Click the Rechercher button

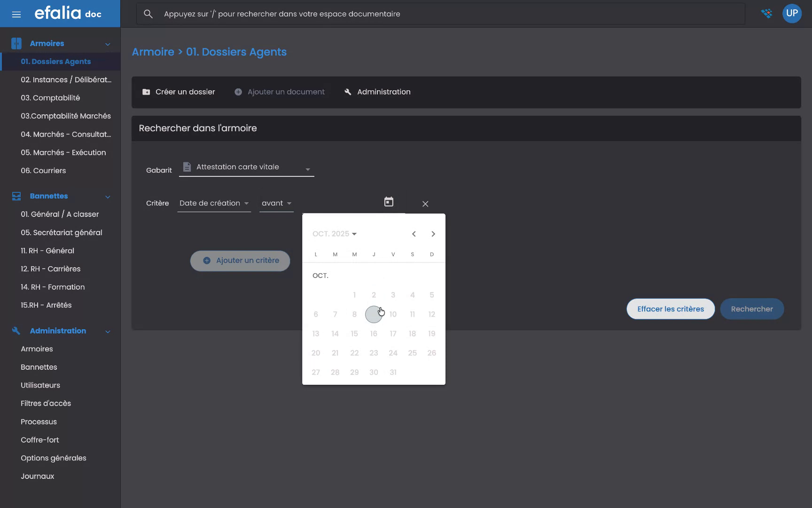(752, 309)
